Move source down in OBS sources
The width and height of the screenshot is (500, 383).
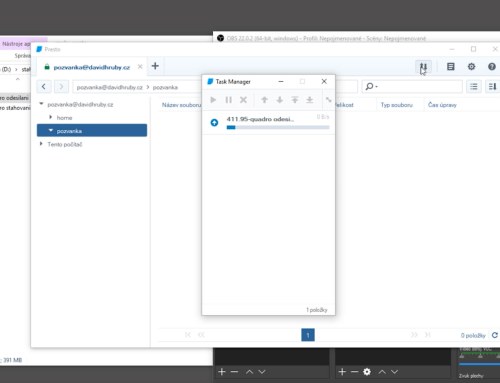coord(394,372)
